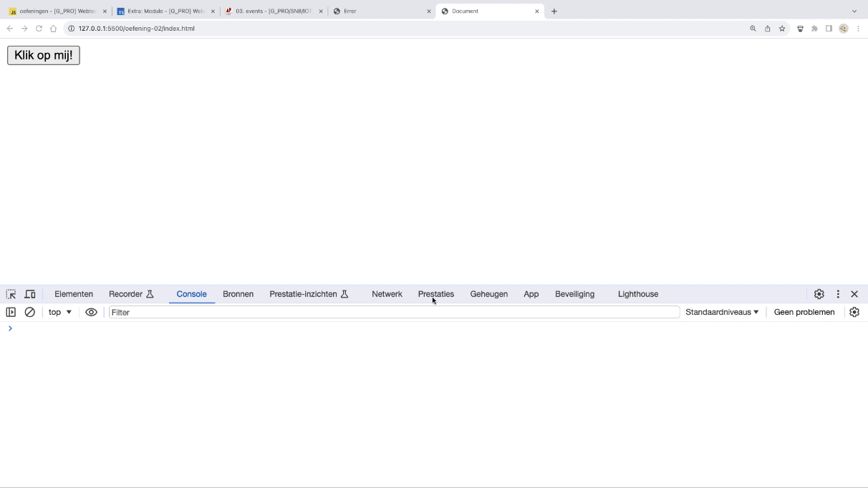The width and height of the screenshot is (868, 488).
Task: Open the 'top' JavaScript context dropdown
Action: 60,312
